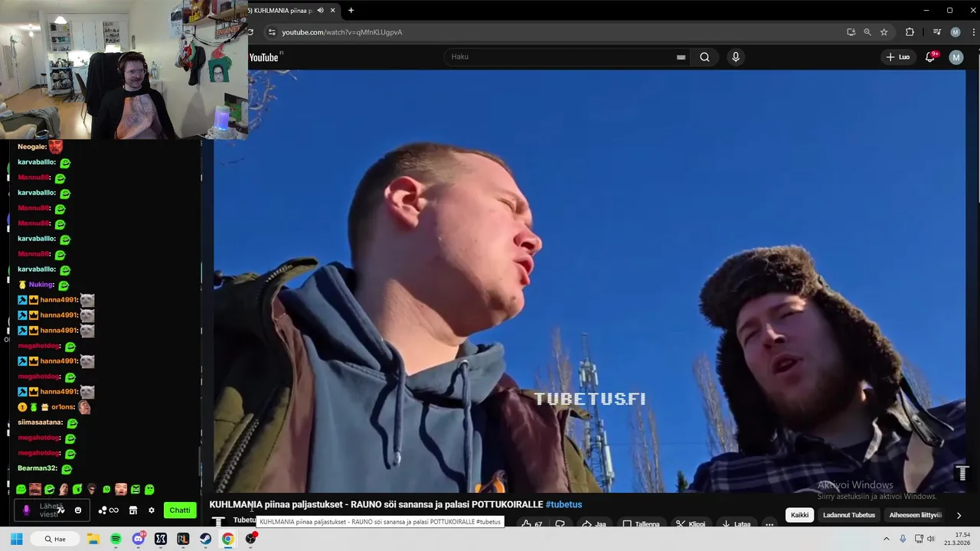Bookmark this page with the star icon
Image resolution: width=980 pixels, height=551 pixels.
point(884,32)
